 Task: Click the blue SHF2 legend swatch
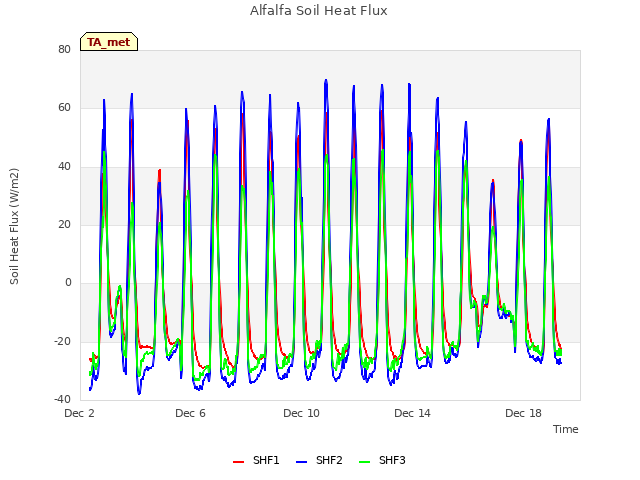click(301, 462)
